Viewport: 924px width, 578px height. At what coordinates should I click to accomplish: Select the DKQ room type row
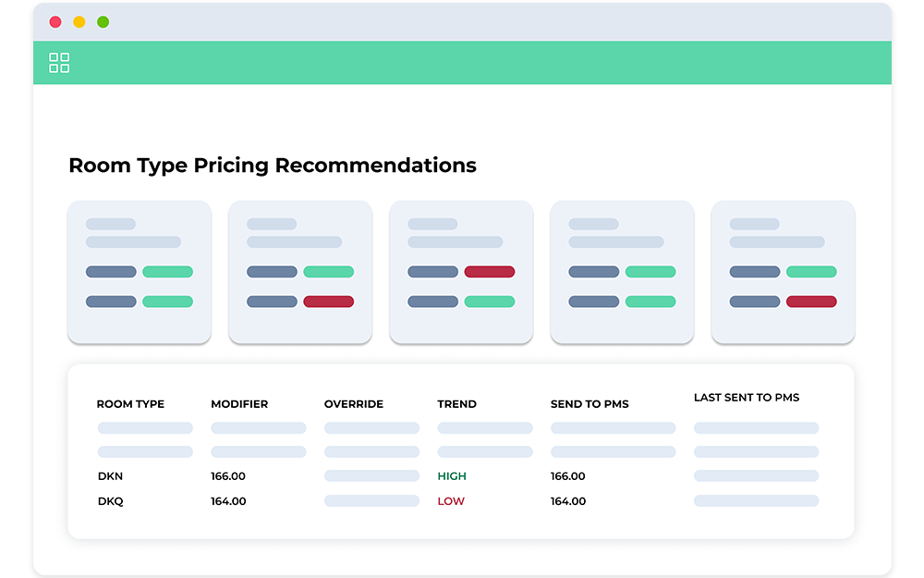coord(111,501)
